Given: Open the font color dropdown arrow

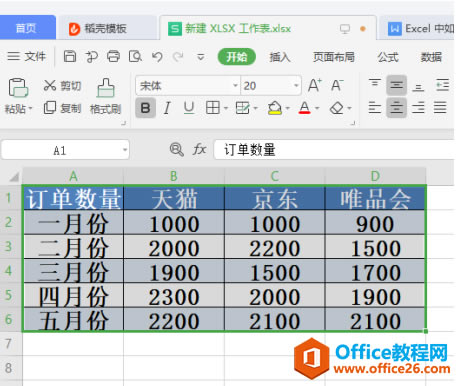Looking at the screenshot, I should (317, 108).
